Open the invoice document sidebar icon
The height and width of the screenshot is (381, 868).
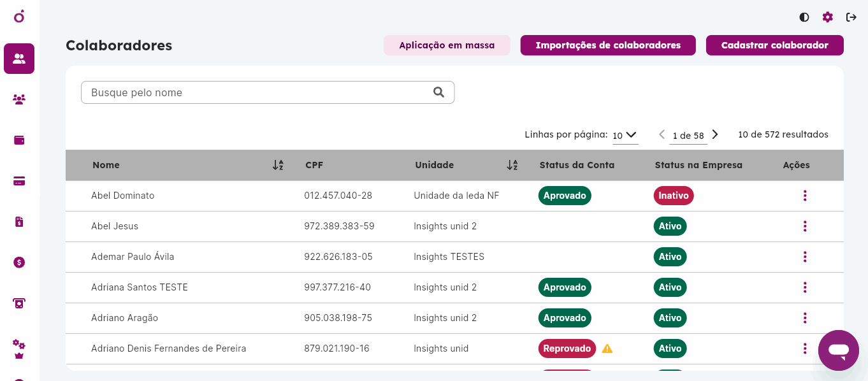[x=19, y=222]
